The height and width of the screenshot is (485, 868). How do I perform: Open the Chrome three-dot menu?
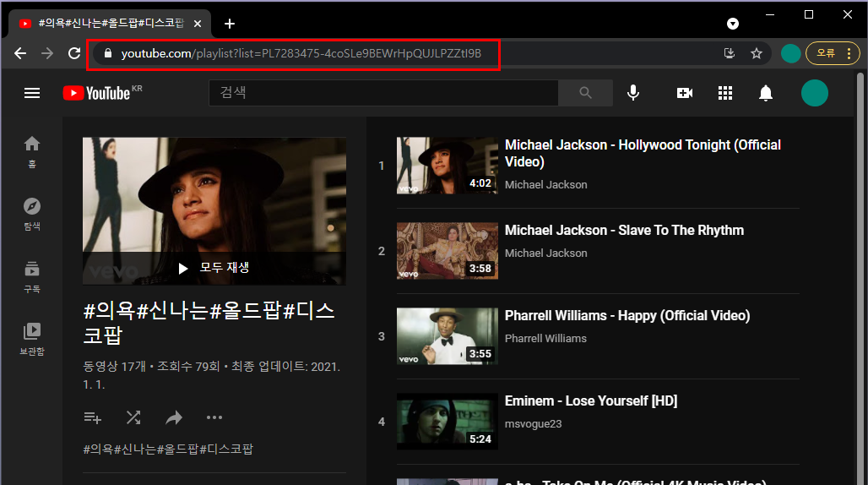[x=849, y=53]
